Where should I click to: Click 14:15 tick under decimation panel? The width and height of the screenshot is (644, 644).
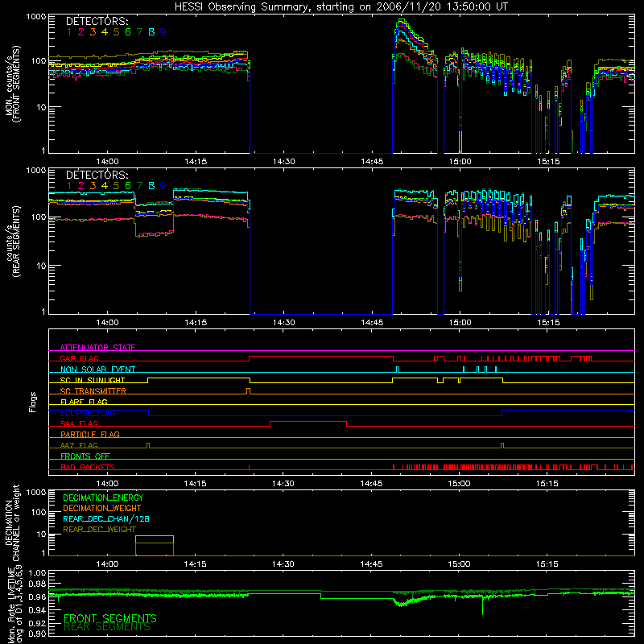pyautogui.click(x=195, y=564)
